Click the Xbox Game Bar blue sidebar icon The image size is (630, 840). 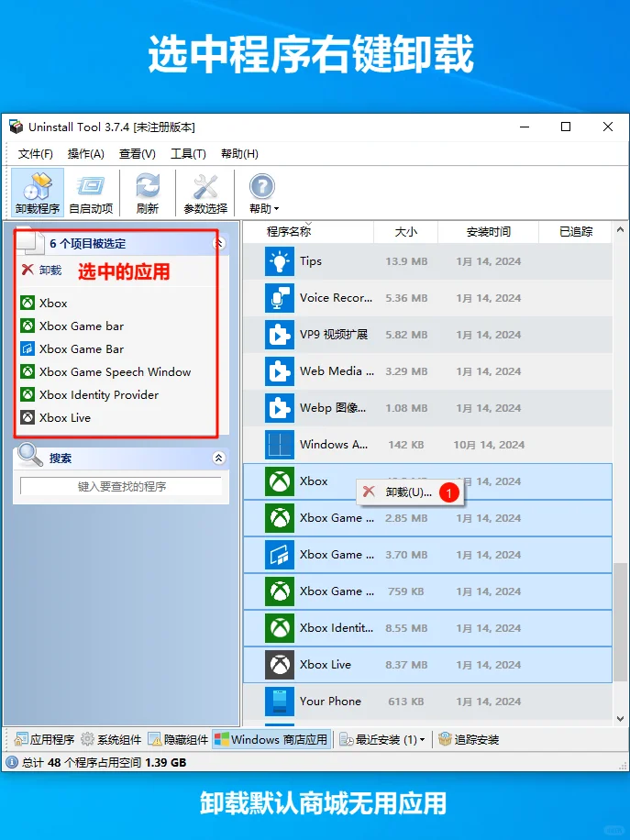[28, 348]
